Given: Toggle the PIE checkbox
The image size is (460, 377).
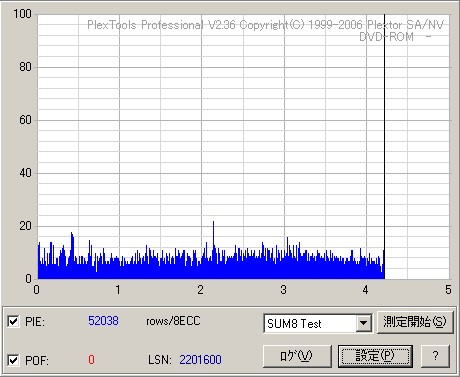Looking at the screenshot, I should click(13, 322).
